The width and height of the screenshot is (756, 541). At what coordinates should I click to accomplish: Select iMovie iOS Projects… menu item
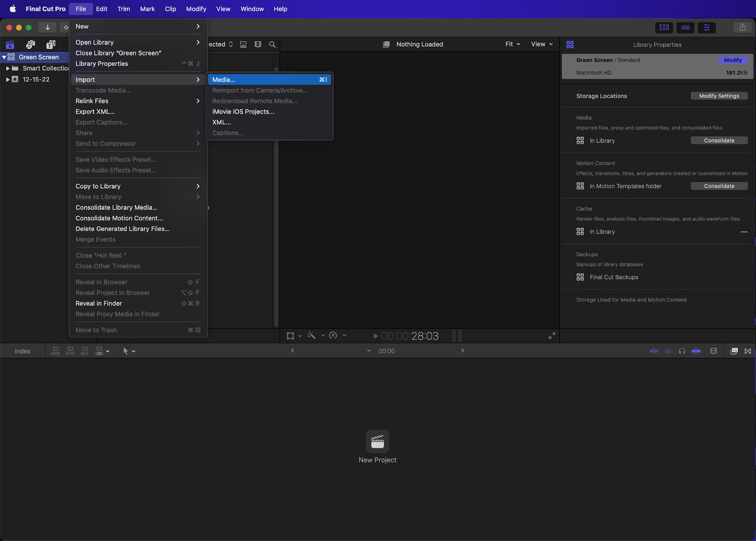(269, 112)
